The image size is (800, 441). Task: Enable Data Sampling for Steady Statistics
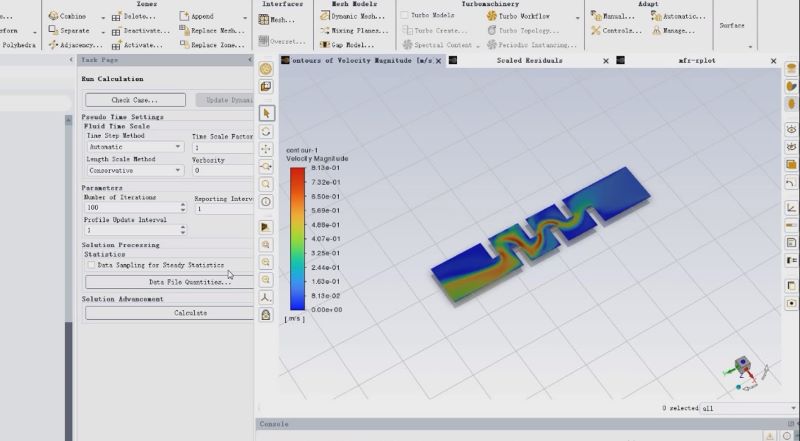point(91,265)
